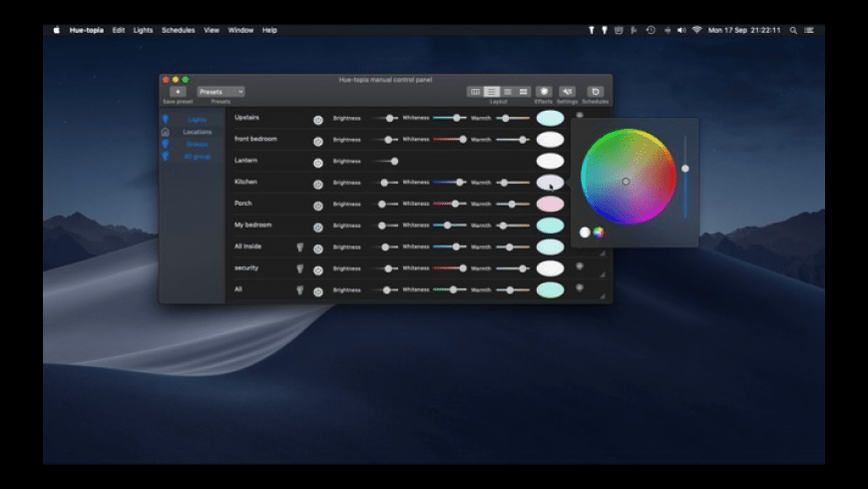Select Lights in the sidebar
868x489 pixels.
198,120
